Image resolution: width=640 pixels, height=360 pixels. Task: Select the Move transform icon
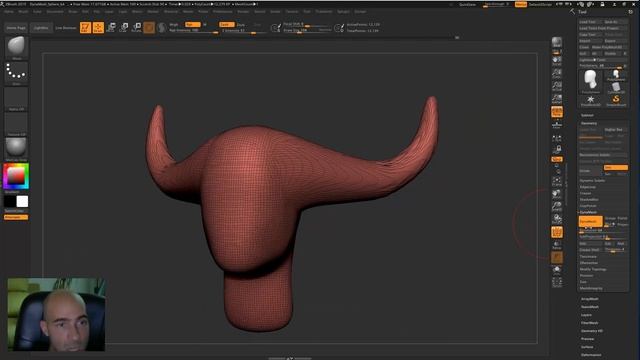coord(111,27)
